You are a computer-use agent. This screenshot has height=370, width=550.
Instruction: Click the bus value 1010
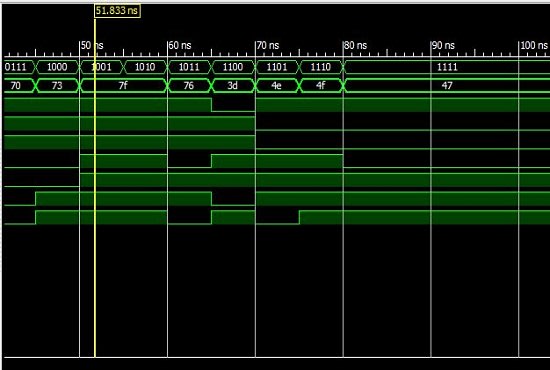(145, 67)
